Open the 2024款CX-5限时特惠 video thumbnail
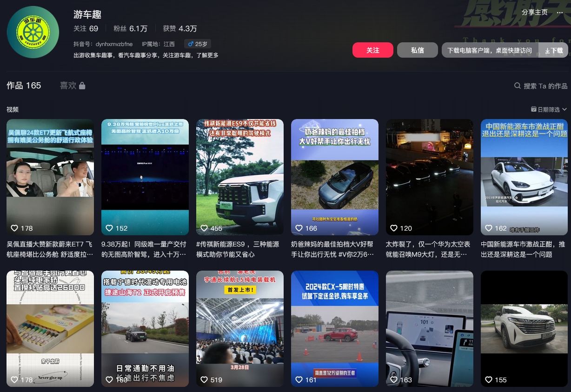 (x=335, y=329)
